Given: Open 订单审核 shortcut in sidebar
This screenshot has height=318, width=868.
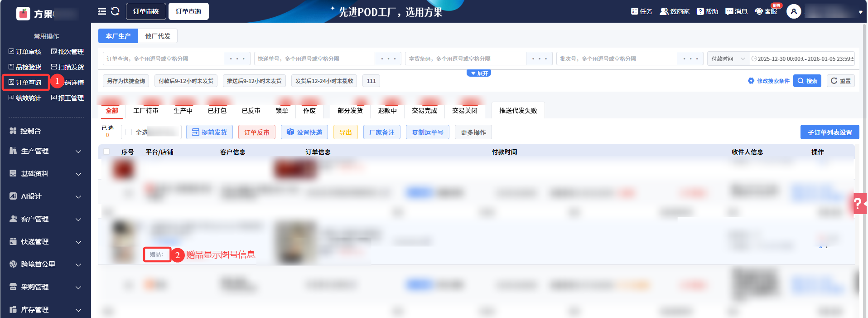Looking at the screenshot, I should [25, 52].
